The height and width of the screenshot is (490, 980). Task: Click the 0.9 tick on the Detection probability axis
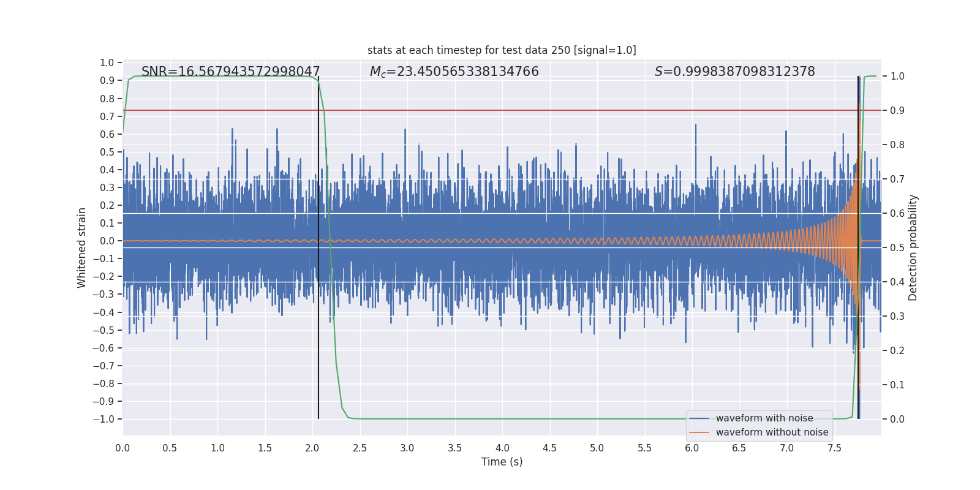[x=897, y=110]
